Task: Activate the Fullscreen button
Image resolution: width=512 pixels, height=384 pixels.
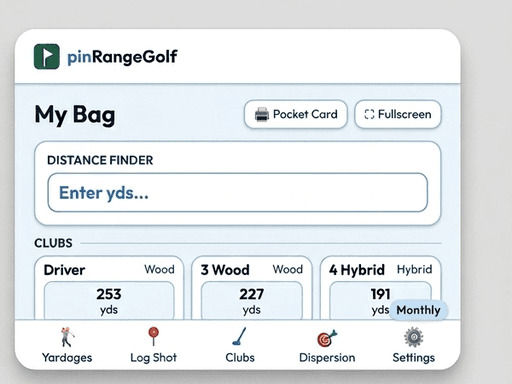Action: (x=398, y=114)
